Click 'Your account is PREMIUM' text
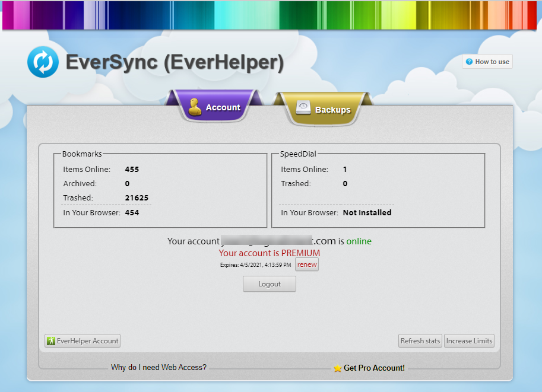The width and height of the screenshot is (542, 392). 270,253
